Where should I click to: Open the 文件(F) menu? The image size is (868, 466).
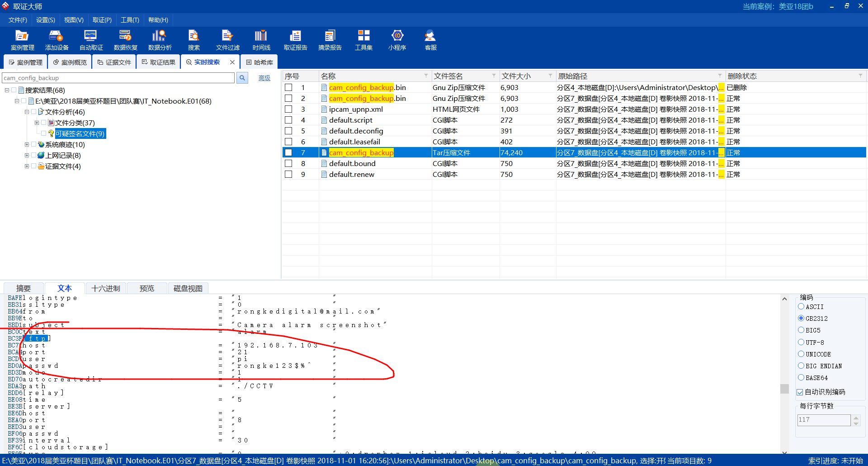(x=18, y=20)
